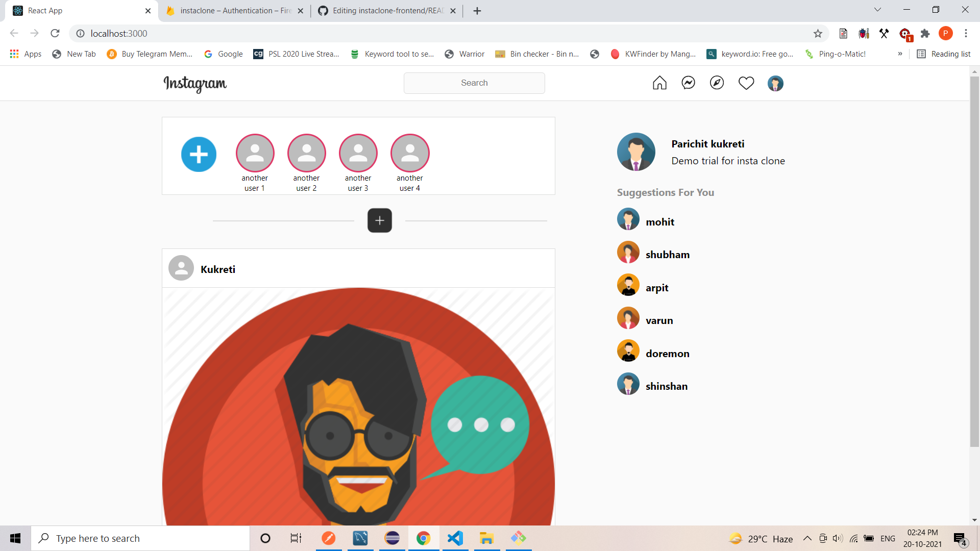Open the Home feed icon
Viewport: 980px width, 551px height.
pyautogui.click(x=659, y=83)
